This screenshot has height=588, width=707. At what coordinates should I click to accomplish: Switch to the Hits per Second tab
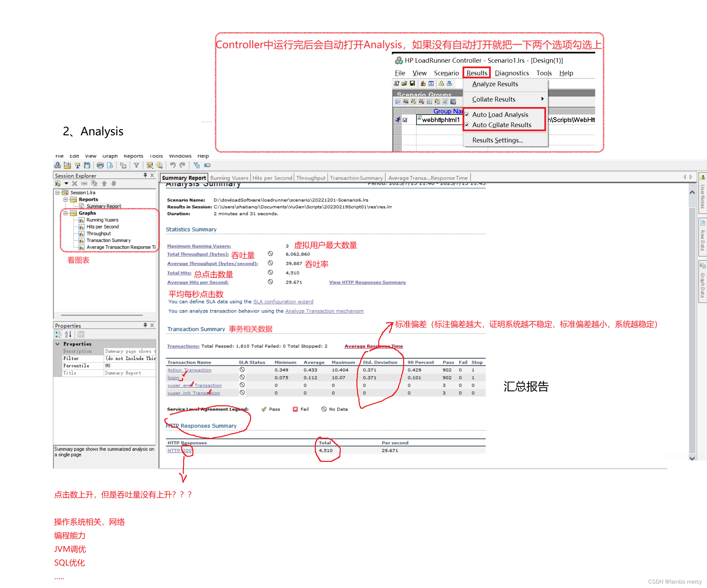(x=272, y=178)
